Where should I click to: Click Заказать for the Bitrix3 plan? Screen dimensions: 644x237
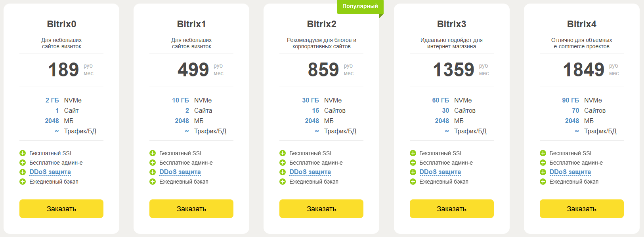click(451, 209)
